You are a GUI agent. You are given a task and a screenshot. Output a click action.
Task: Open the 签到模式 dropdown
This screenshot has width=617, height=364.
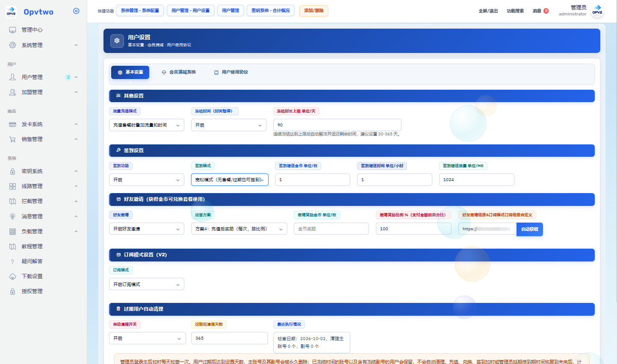[230, 180]
